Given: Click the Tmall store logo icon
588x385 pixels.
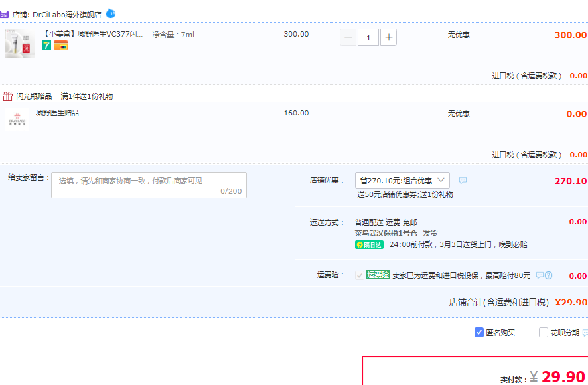Looking at the screenshot, I should tap(4, 15).
